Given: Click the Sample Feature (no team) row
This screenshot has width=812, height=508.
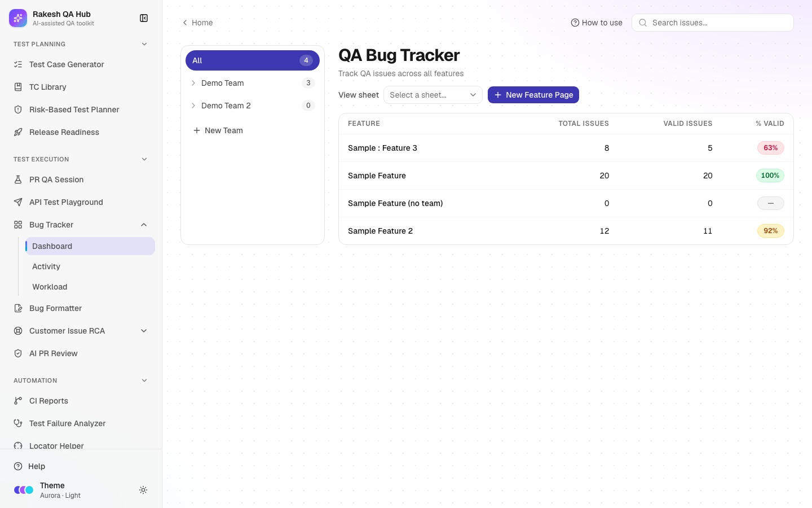Looking at the screenshot, I should click(566, 203).
